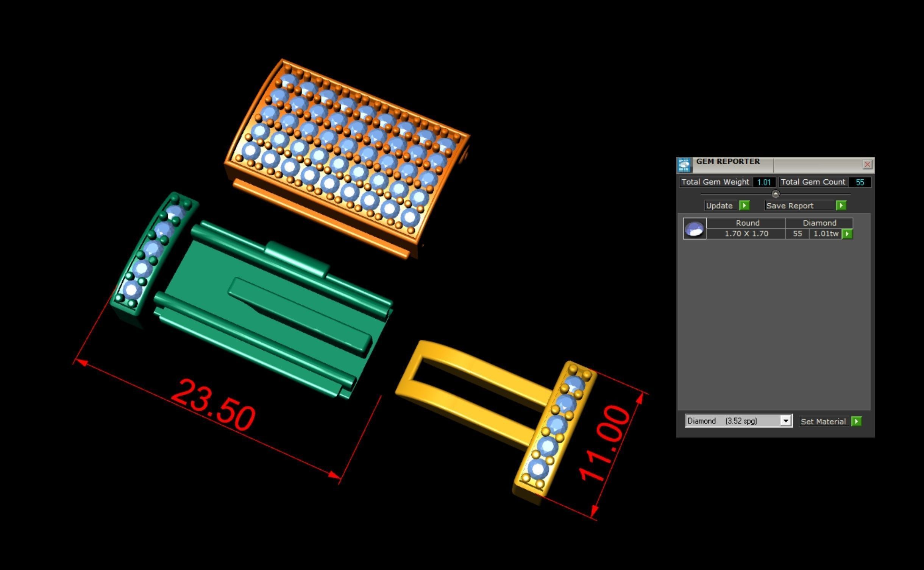
Task: Click the Diamond column cell in report
Action: [819, 223]
